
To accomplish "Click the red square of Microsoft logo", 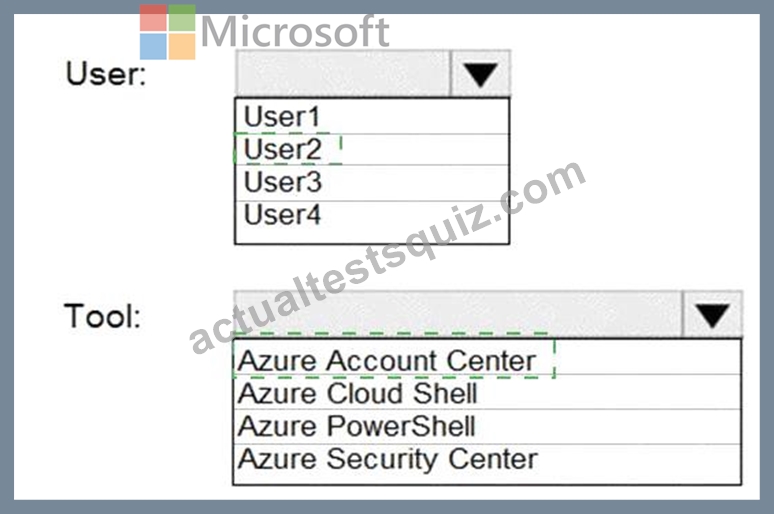I will tap(153, 18).
